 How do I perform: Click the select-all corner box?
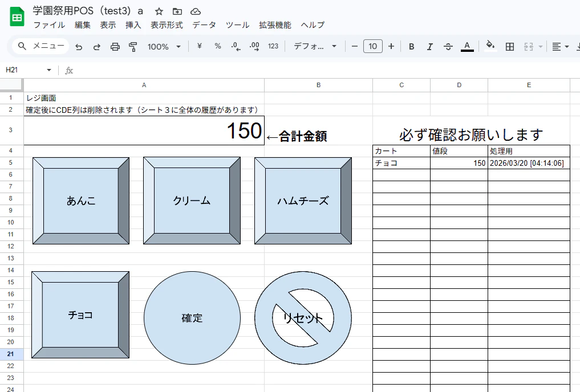[x=11, y=85]
